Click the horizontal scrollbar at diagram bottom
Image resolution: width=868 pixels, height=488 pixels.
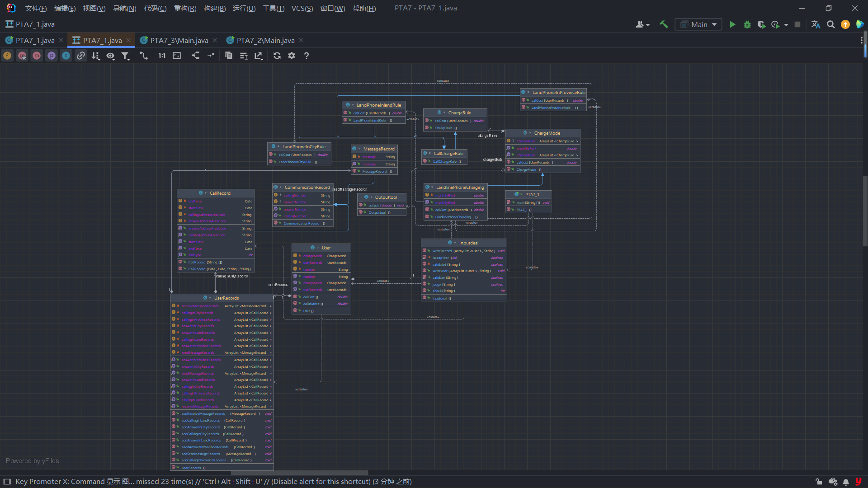click(298, 473)
